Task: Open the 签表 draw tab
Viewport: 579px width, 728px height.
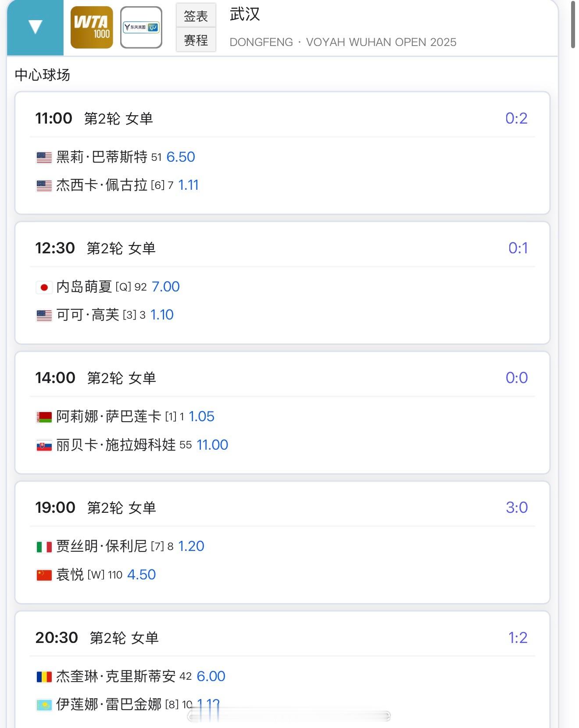Action: coord(196,16)
